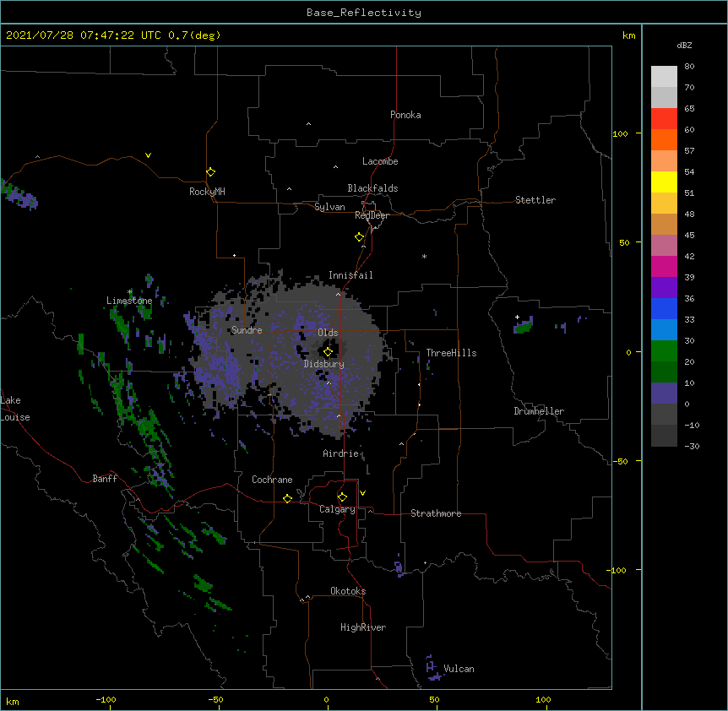Click the timestamp 2021/07/28 07:47:22 UTC
This screenshot has width=728, height=711.
pyautogui.click(x=84, y=35)
